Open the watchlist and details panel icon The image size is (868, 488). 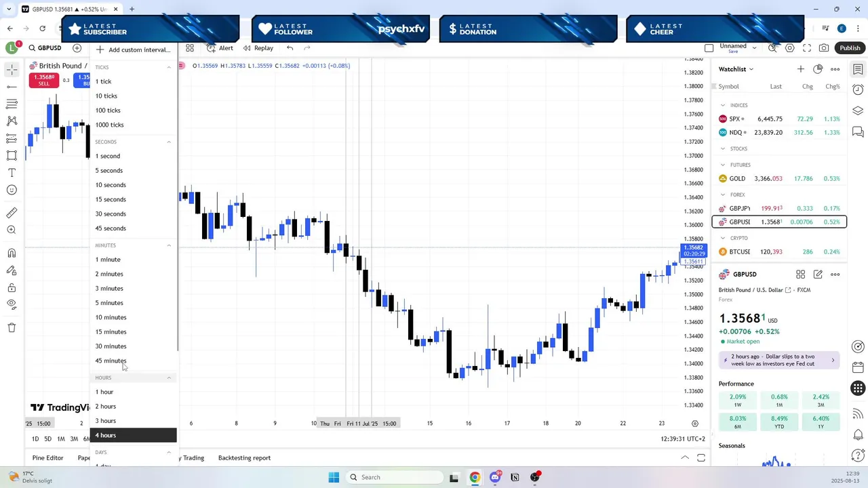pos(858,69)
